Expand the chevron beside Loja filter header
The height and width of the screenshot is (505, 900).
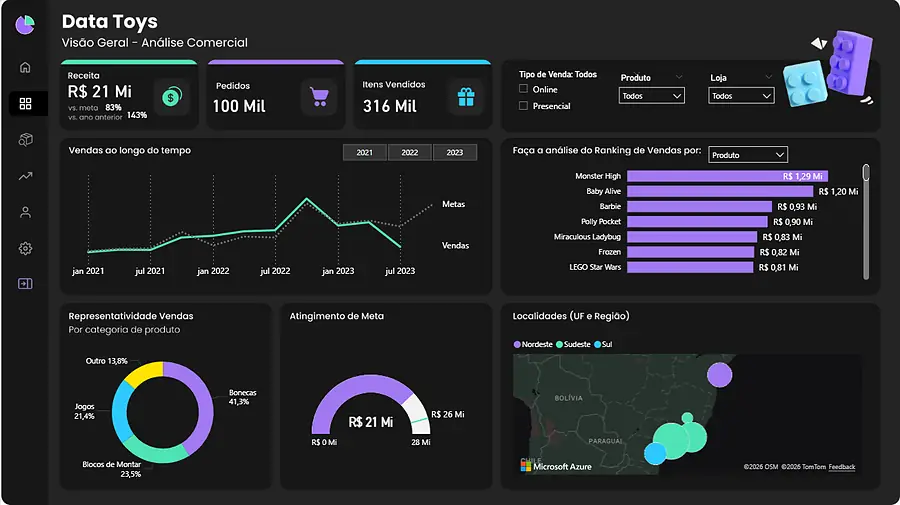pyautogui.click(x=769, y=77)
